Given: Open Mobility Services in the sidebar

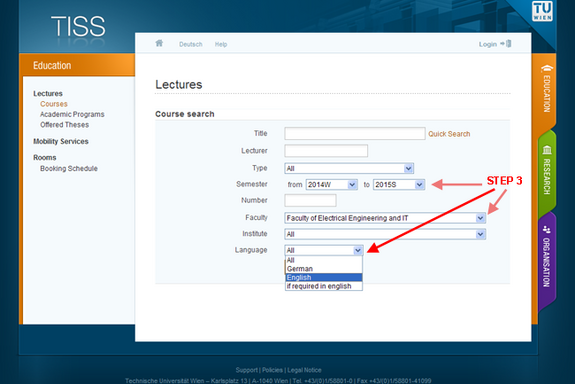Looking at the screenshot, I should coord(61,141).
